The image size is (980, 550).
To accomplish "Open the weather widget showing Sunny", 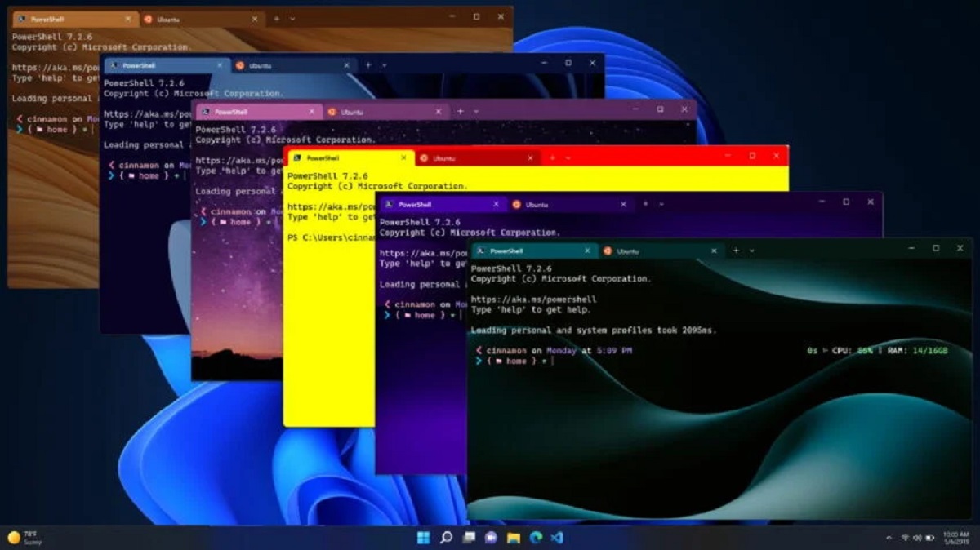I will coord(24,537).
